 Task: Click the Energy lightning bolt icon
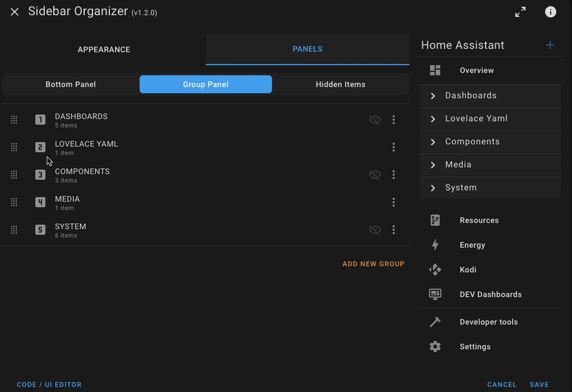pyautogui.click(x=435, y=245)
